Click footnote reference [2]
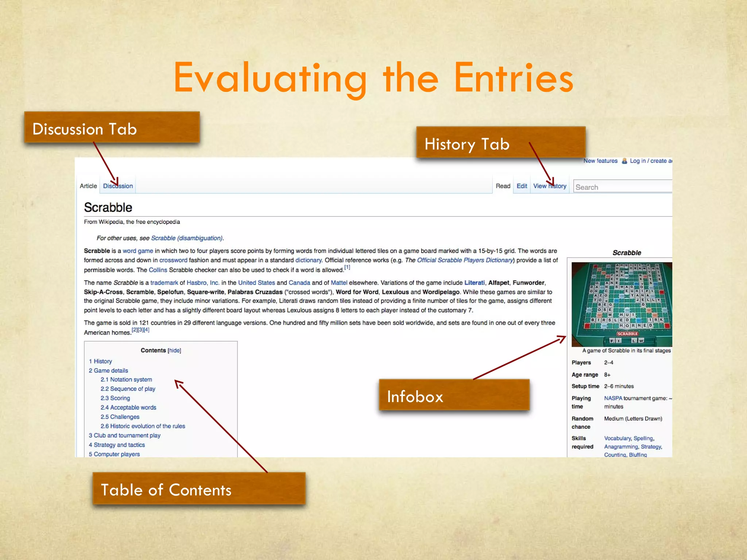747x560 pixels. 135,330
